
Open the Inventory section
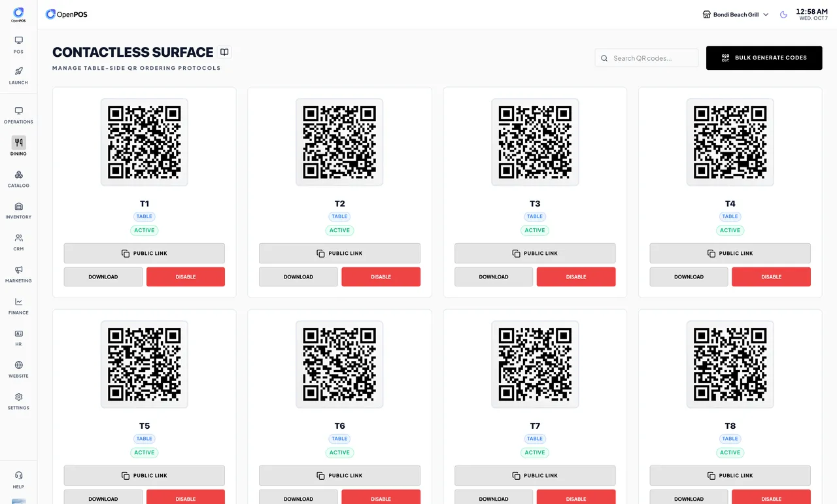point(18,210)
